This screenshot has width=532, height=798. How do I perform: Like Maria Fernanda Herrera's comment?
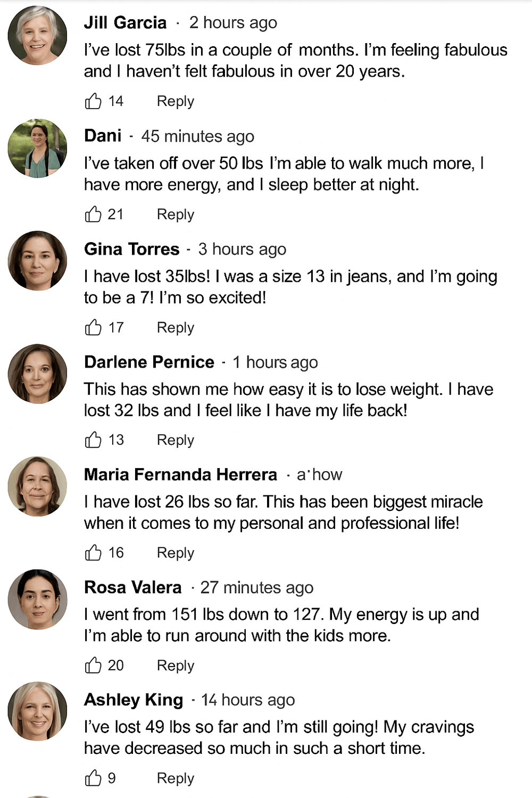click(x=93, y=553)
